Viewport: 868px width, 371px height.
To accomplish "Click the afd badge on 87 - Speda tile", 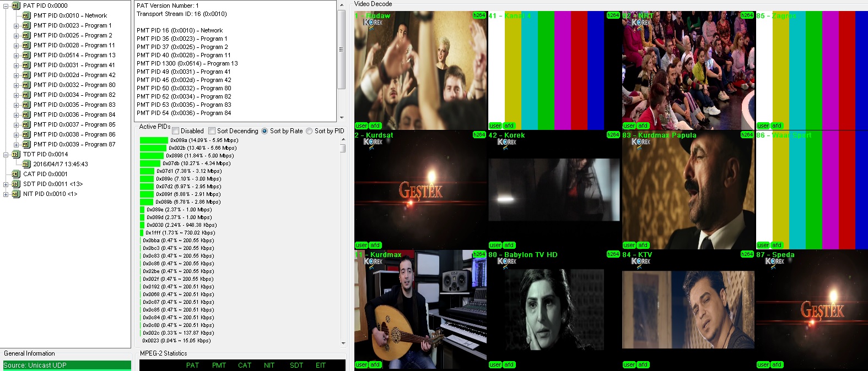I will (x=777, y=364).
